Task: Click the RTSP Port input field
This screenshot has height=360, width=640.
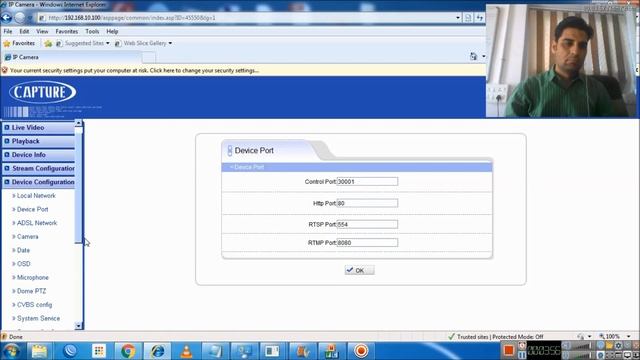Action: [x=367, y=224]
